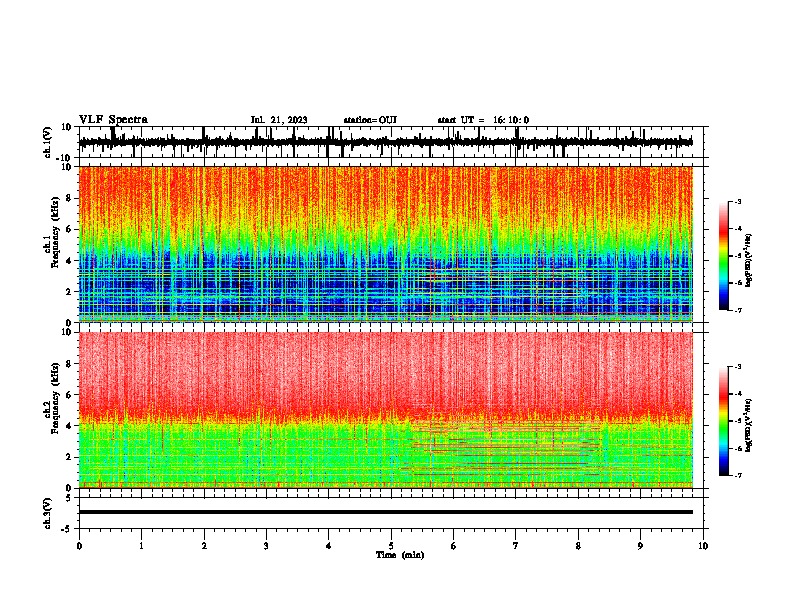Click time axis tick label "3"
Image resolution: width=792 pixels, height=612 pixels.
click(266, 546)
